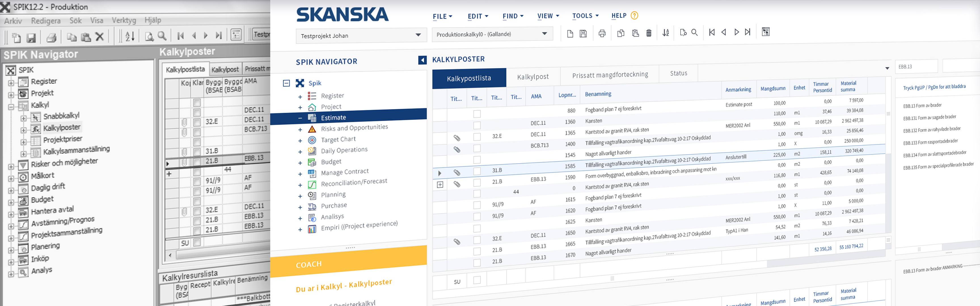This screenshot has height=306, width=980.
Task: Click attachment paperclip in row 32.E DEC.11
Action: [457, 138]
